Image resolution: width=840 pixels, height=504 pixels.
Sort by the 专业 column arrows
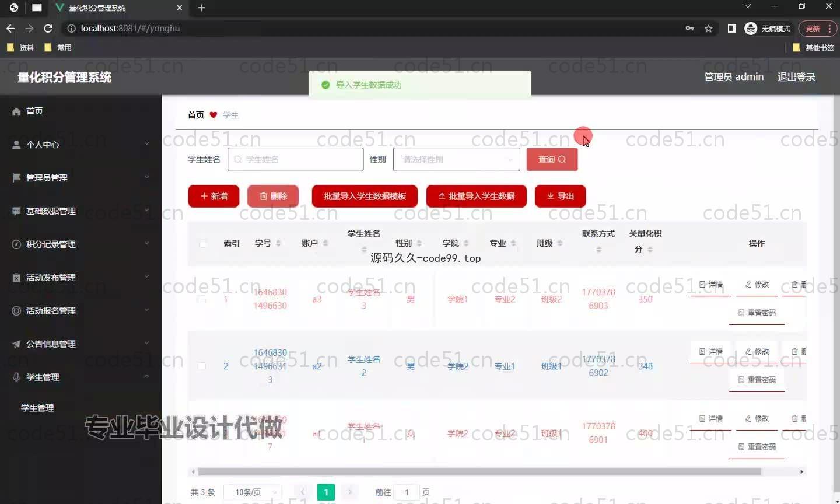click(x=513, y=243)
